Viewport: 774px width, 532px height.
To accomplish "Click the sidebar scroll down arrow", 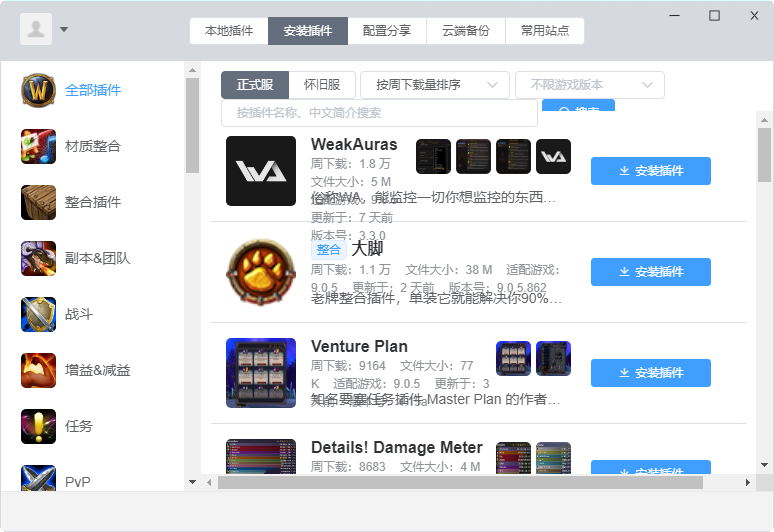I will click(192, 482).
